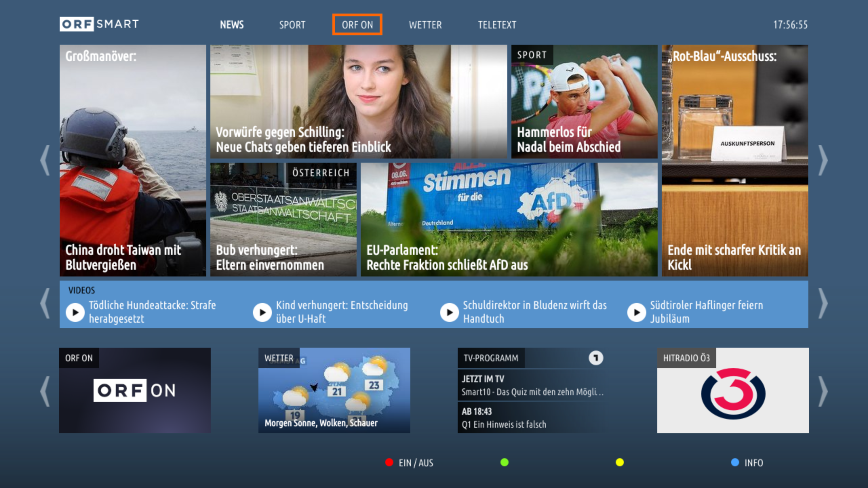Open the Nadal beim Abschied article
The width and height of the screenshot is (868, 488).
(x=584, y=102)
